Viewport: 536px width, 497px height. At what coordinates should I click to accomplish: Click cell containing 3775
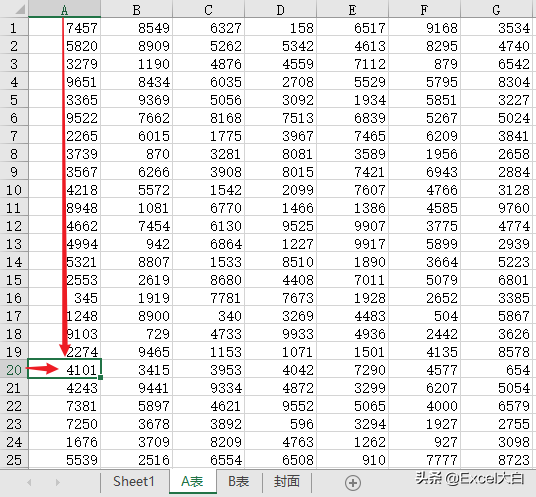coord(425,226)
